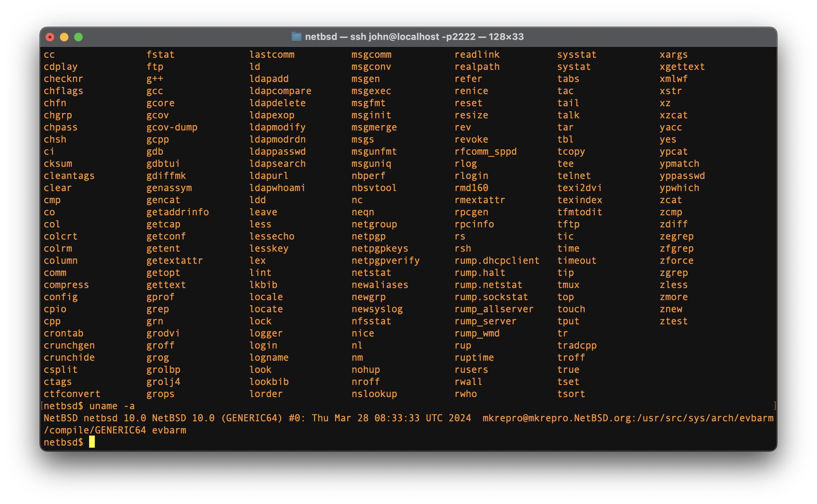Maximize the window with the green button
Image resolution: width=817 pixels, height=504 pixels.
pyautogui.click(x=78, y=37)
